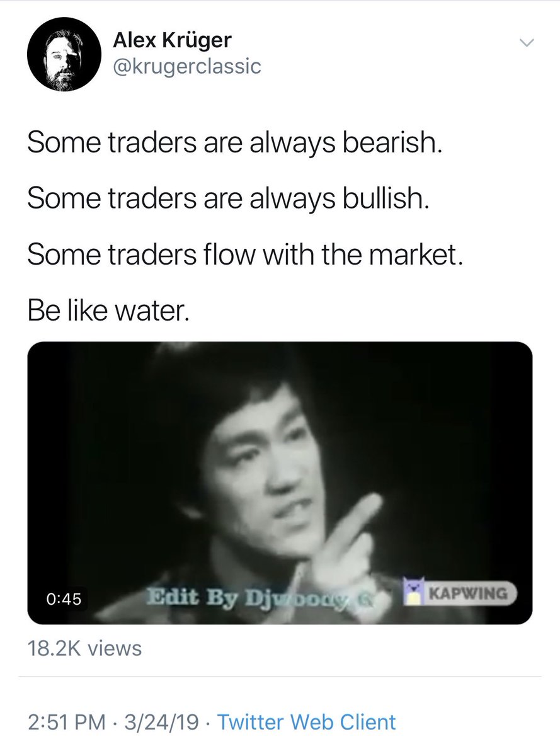Click "Some traders are always bullish." line
This screenshot has width=560, height=756.
coord(229,200)
